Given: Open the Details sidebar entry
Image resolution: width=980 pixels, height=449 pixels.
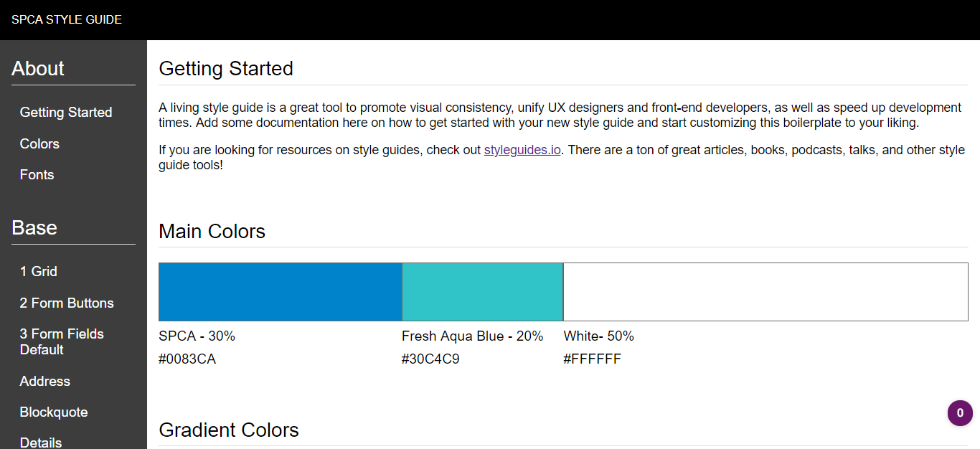Looking at the screenshot, I should 41,443.
